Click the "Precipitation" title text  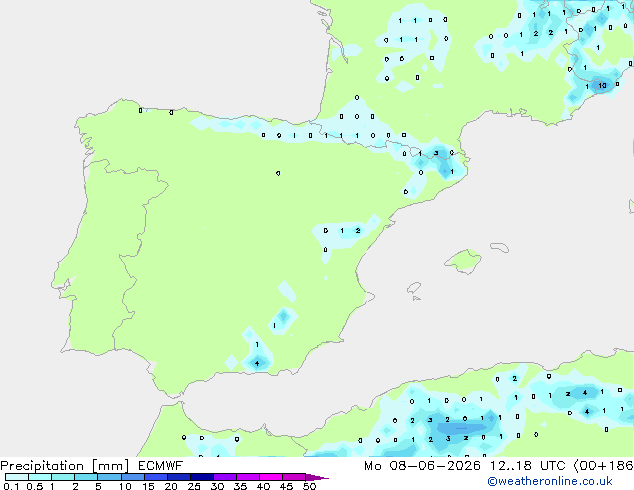click(42, 466)
